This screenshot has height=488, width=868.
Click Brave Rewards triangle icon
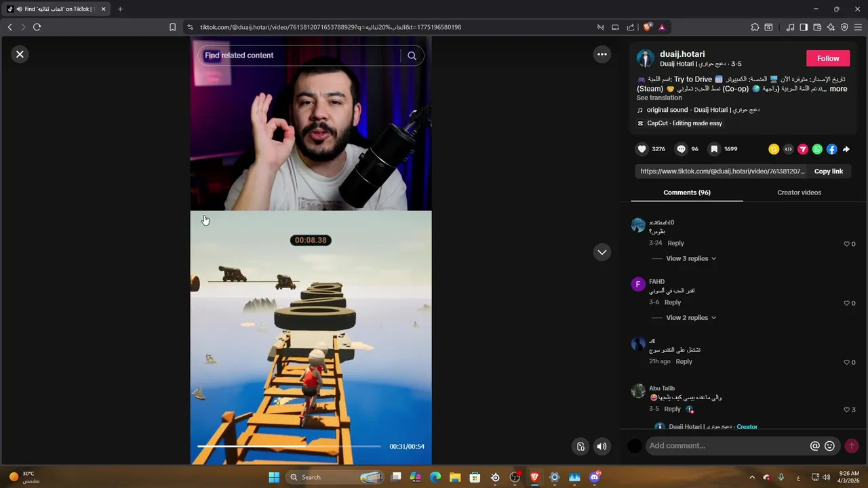[x=662, y=27]
